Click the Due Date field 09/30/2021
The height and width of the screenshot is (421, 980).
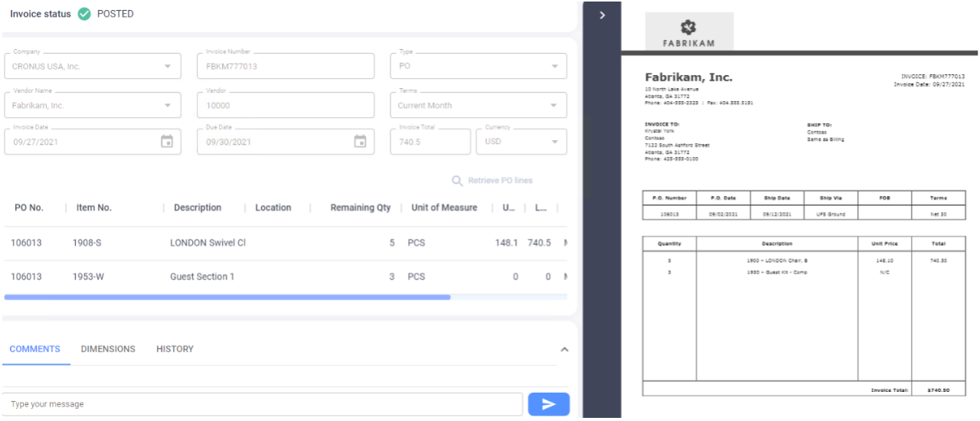pyautogui.click(x=286, y=142)
